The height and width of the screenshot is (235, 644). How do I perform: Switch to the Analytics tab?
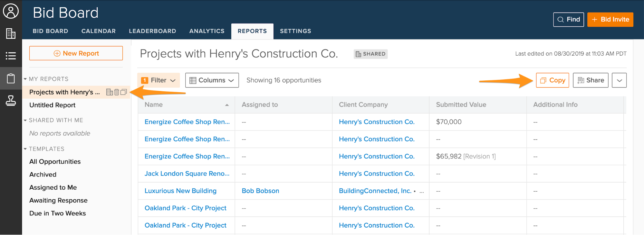pyautogui.click(x=207, y=31)
